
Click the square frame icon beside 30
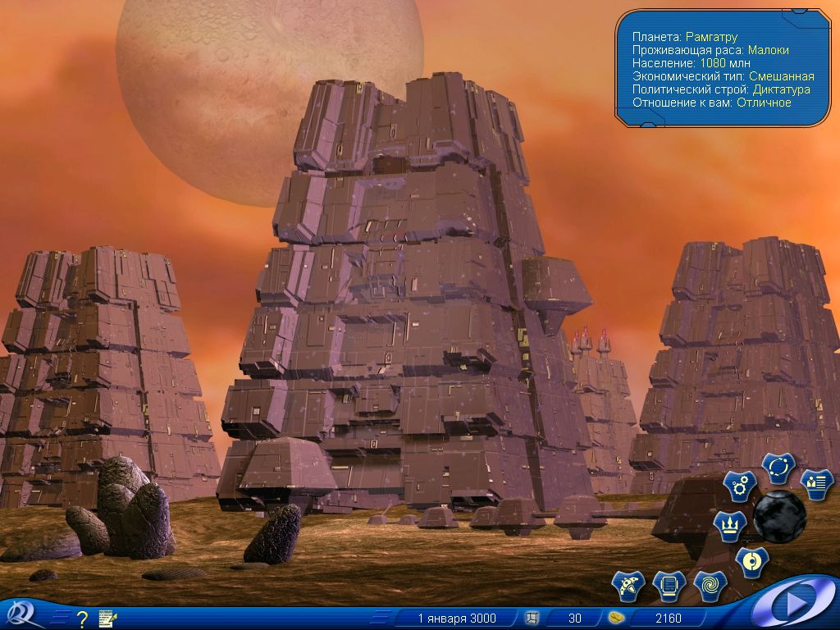(x=532, y=619)
